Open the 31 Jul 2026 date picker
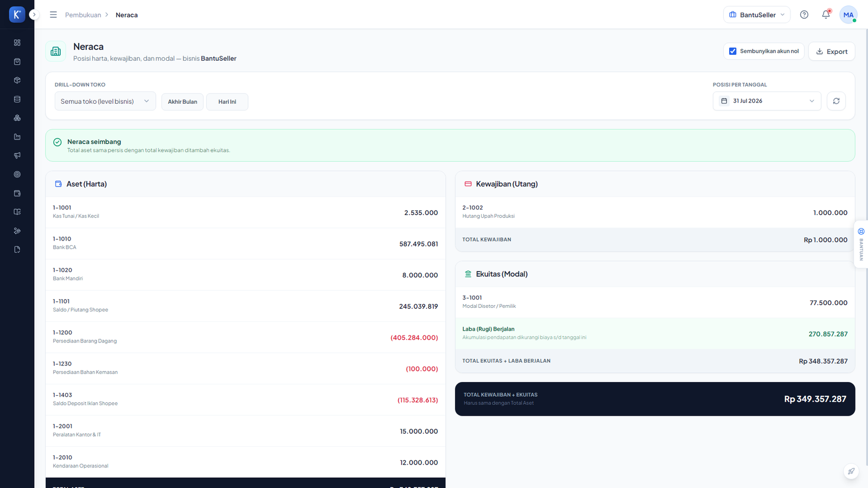 [x=767, y=101]
